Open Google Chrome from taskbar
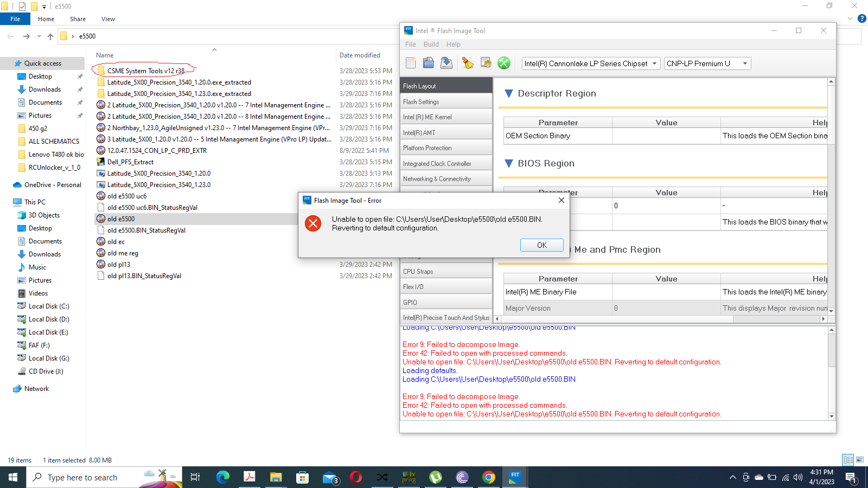This screenshot has height=488, width=868. point(489,477)
